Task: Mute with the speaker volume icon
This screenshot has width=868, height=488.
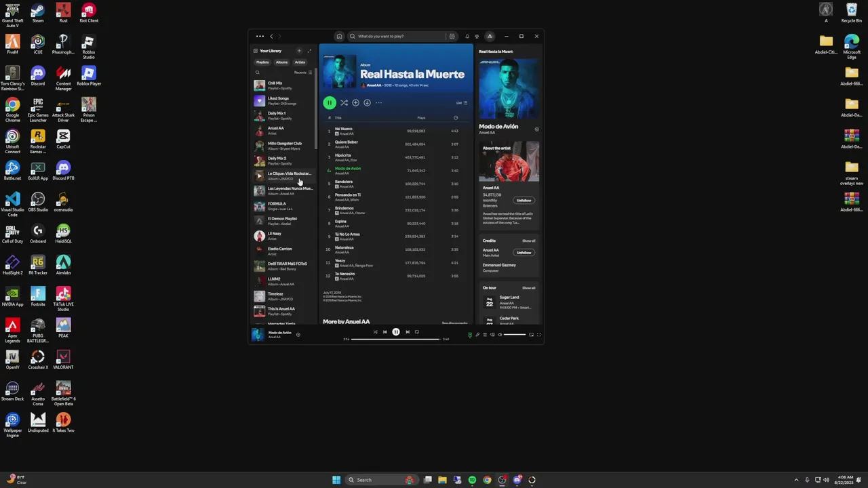Action: (500, 335)
